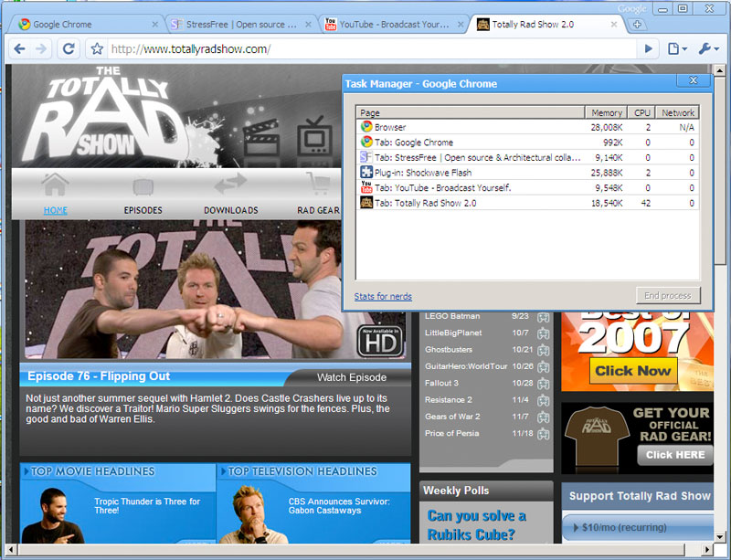Click the forward navigation arrow
Viewport: 731px width, 560px height.
tap(41, 48)
